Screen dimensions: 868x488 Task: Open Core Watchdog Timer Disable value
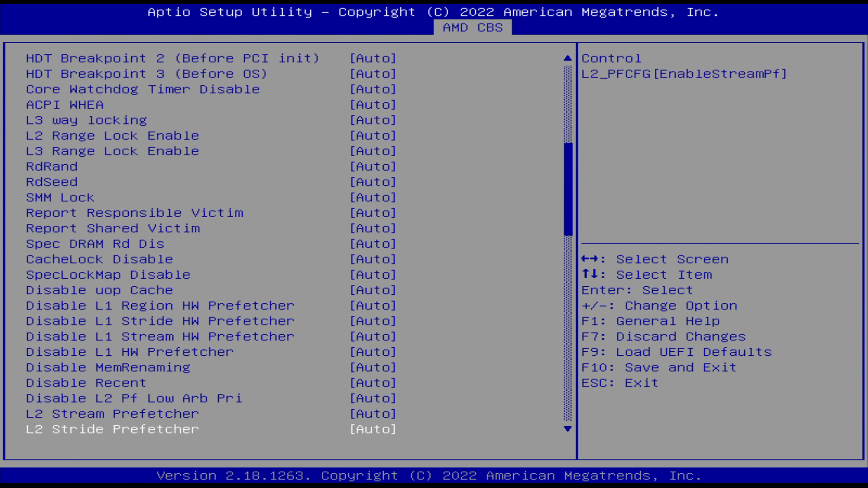click(373, 90)
